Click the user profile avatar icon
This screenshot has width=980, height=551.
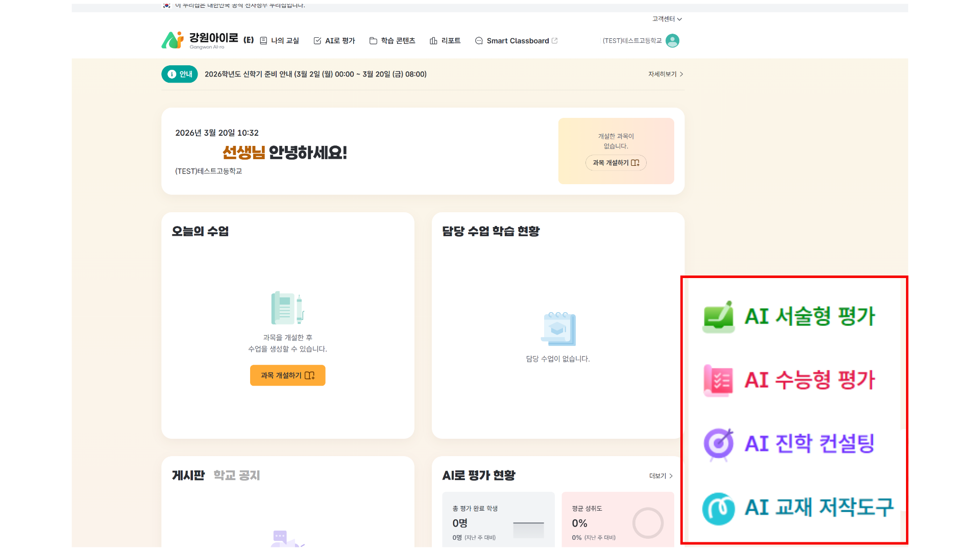672,41
